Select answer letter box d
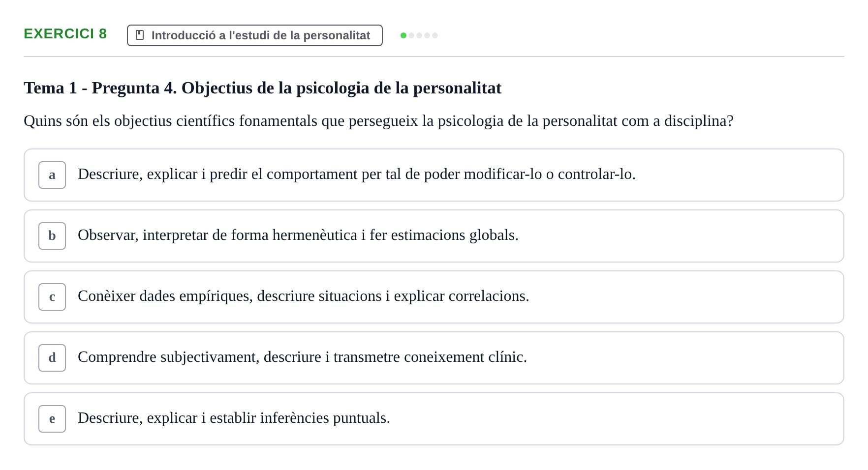Screen dimensions: 868x470 pos(52,358)
